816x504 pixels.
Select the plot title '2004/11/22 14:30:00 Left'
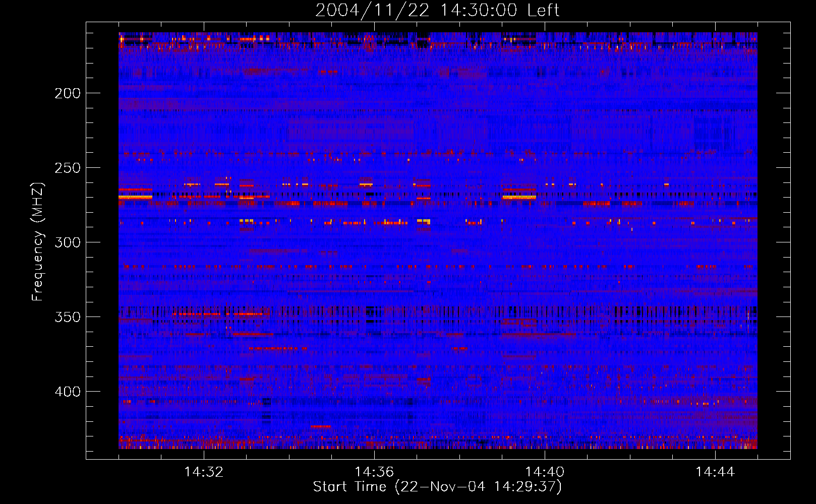click(x=437, y=10)
